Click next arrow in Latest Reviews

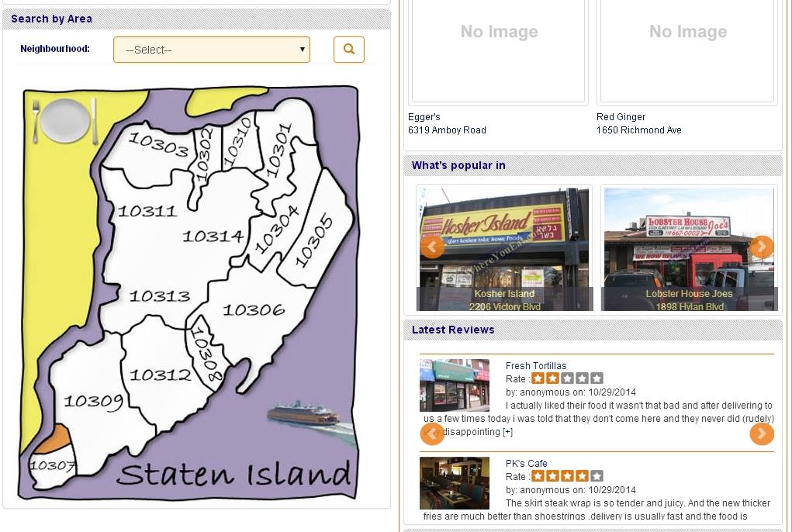(762, 434)
